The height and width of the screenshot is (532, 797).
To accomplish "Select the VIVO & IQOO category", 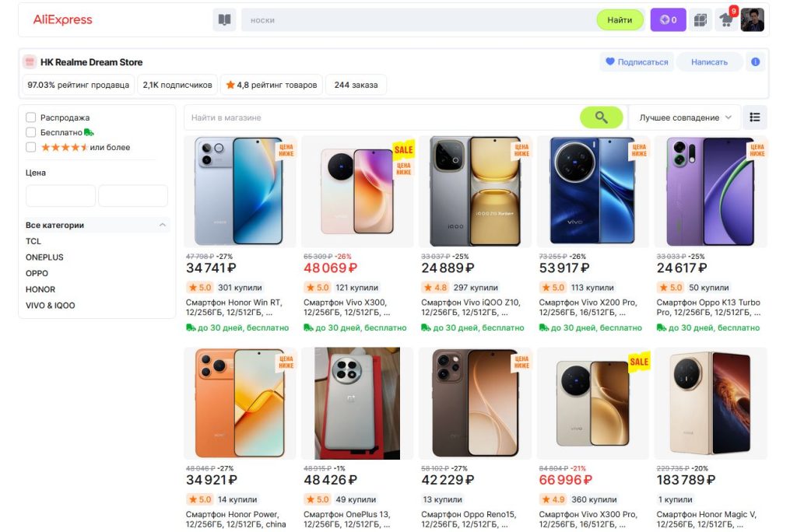I will click(51, 306).
